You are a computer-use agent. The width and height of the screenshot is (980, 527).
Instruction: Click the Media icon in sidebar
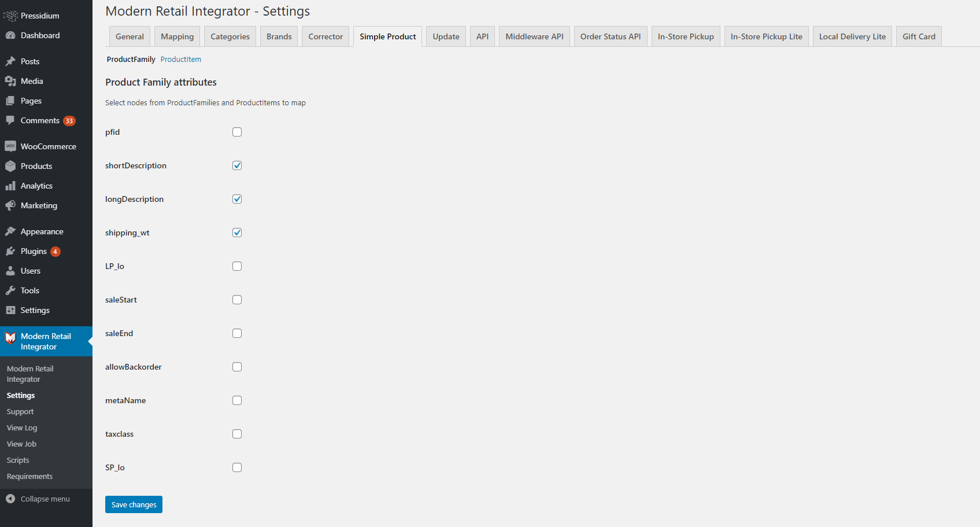pos(10,81)
